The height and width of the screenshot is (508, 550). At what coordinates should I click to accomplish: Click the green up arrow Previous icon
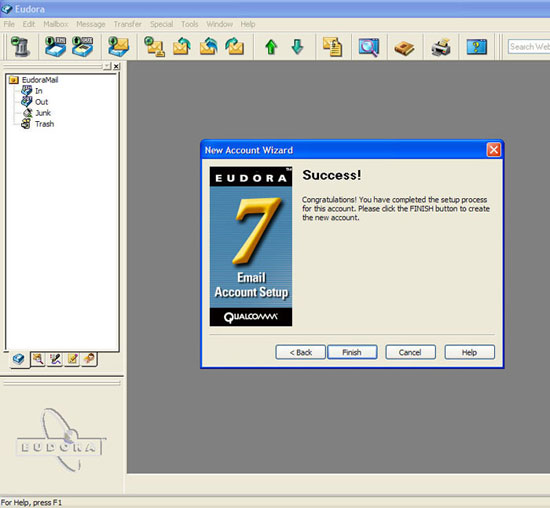271,47
